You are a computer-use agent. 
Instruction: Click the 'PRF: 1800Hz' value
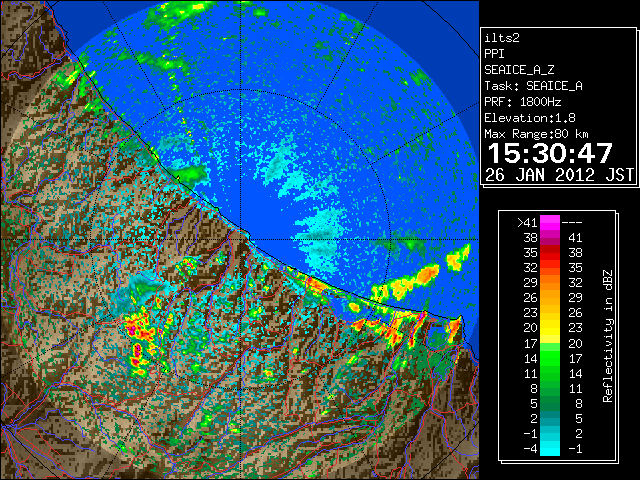click(x=523, y=102)
